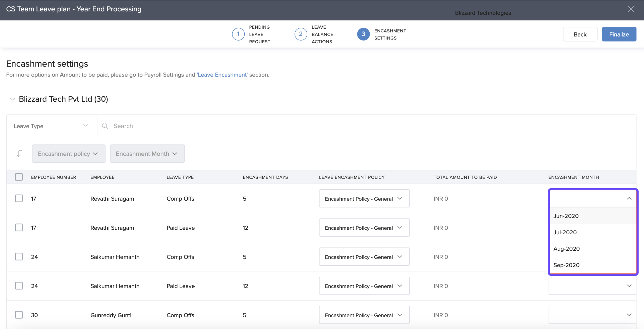The height and width of the screenshot is (329, 644).
Task: Open the bulk Encashment Month dropdown
Action: [x=147, y=154]
